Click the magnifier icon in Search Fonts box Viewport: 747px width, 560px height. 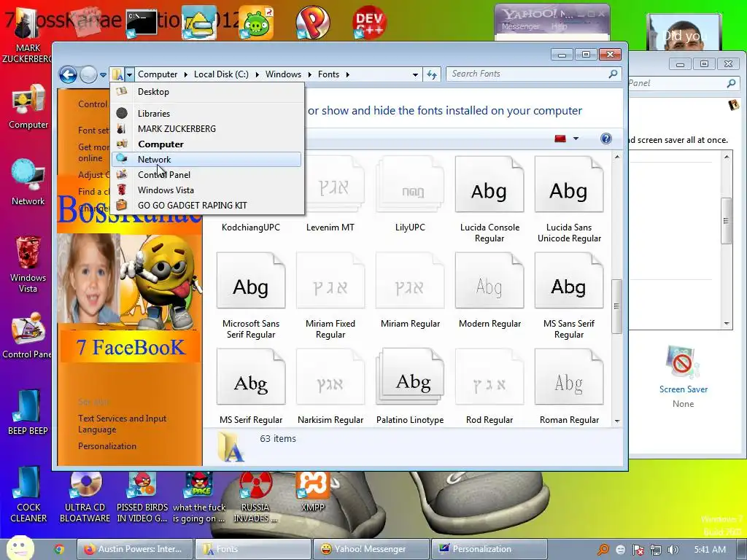coord(613,74)
